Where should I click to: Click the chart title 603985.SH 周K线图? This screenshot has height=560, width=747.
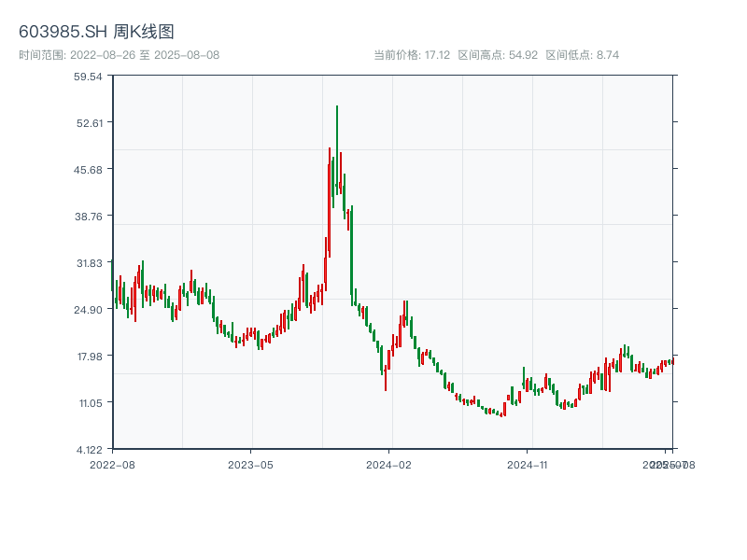coord(96,32)
